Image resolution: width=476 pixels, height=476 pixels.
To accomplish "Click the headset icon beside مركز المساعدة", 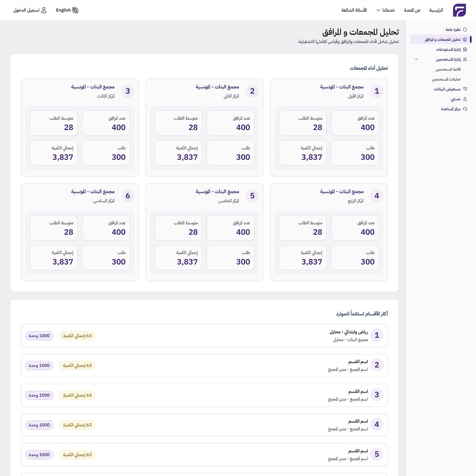I will (465, 109).
